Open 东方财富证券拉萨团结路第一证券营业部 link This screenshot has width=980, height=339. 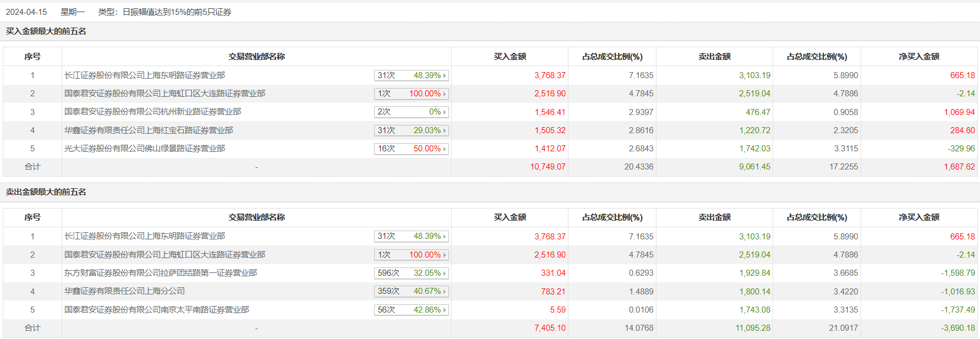pyautogui.click(x=161, y=273)
